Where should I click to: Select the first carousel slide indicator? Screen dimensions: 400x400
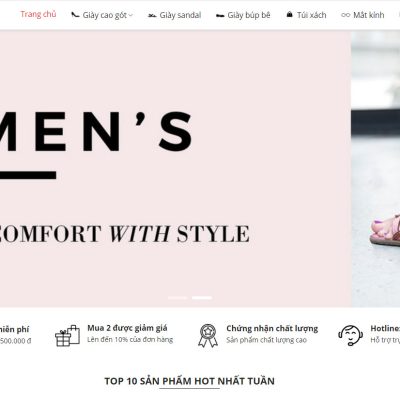point(178,298)
